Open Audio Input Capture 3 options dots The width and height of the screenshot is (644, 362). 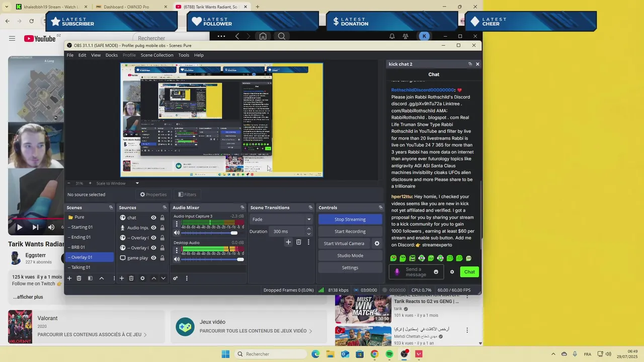177,224
